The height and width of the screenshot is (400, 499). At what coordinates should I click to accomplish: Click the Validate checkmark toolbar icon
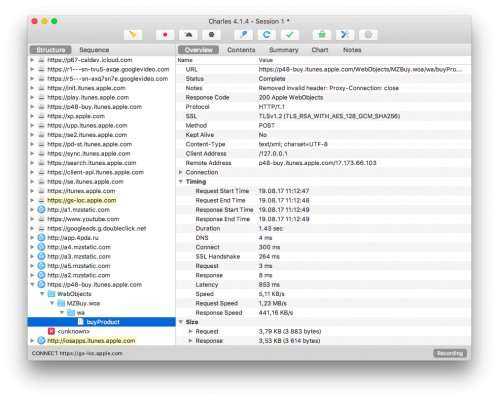point(290,35)
